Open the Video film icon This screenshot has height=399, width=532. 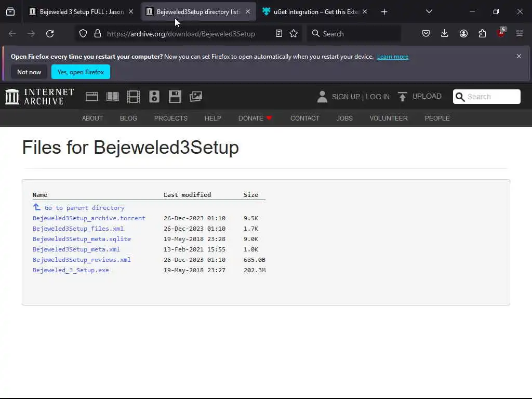click(134, 97)
